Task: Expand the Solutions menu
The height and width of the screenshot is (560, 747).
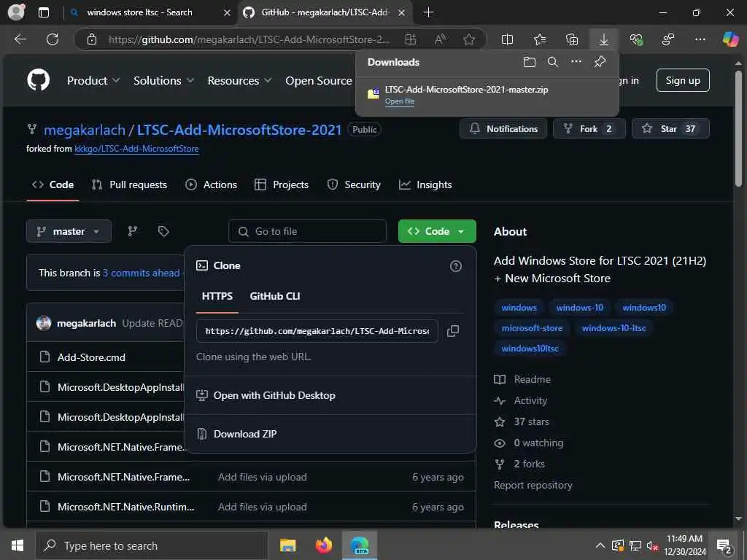Action: (x=164, y=81)
